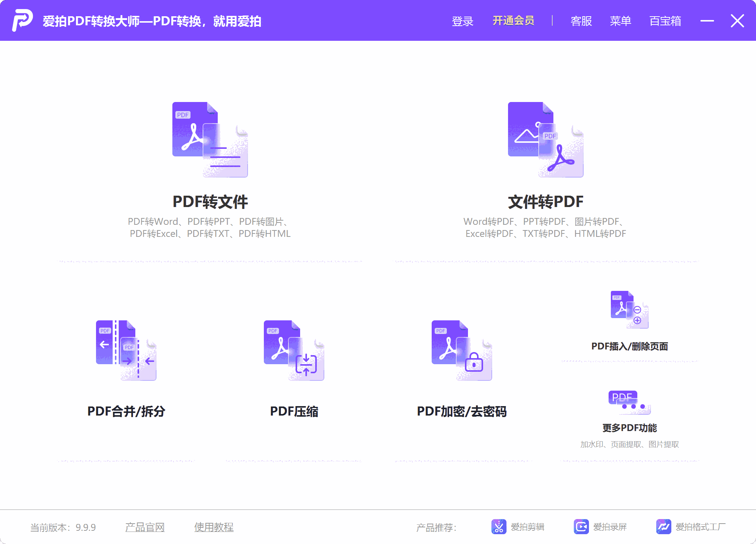Viewport: 756px width, 544px height.
Task: Open the 百宝箱 toolbox menu
Action: 665,21
